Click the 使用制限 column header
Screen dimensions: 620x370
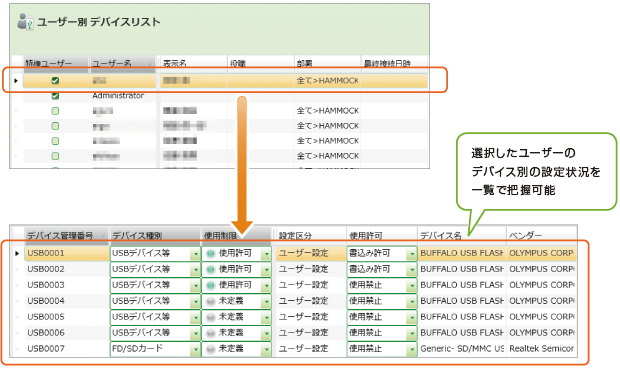click(x=236, y=235)
